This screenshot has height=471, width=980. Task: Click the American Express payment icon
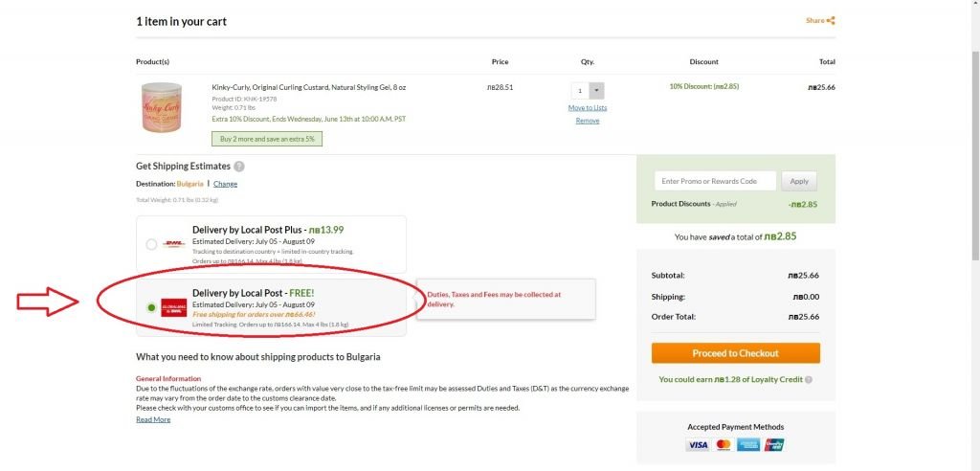tap(748, 445)
